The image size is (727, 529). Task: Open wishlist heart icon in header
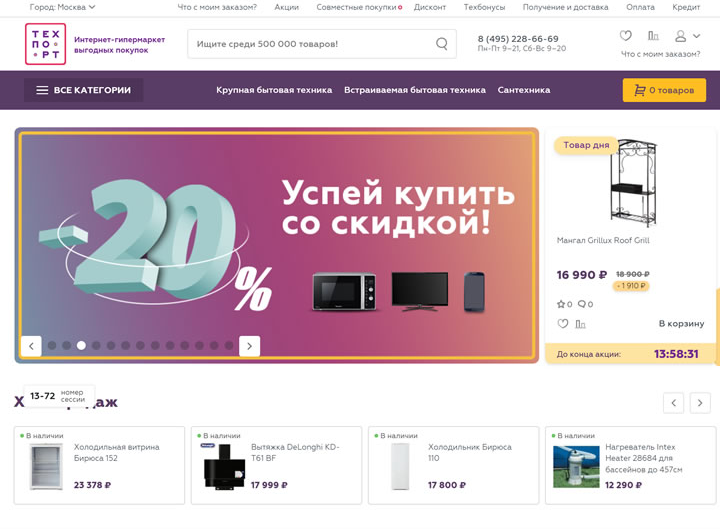626,36
